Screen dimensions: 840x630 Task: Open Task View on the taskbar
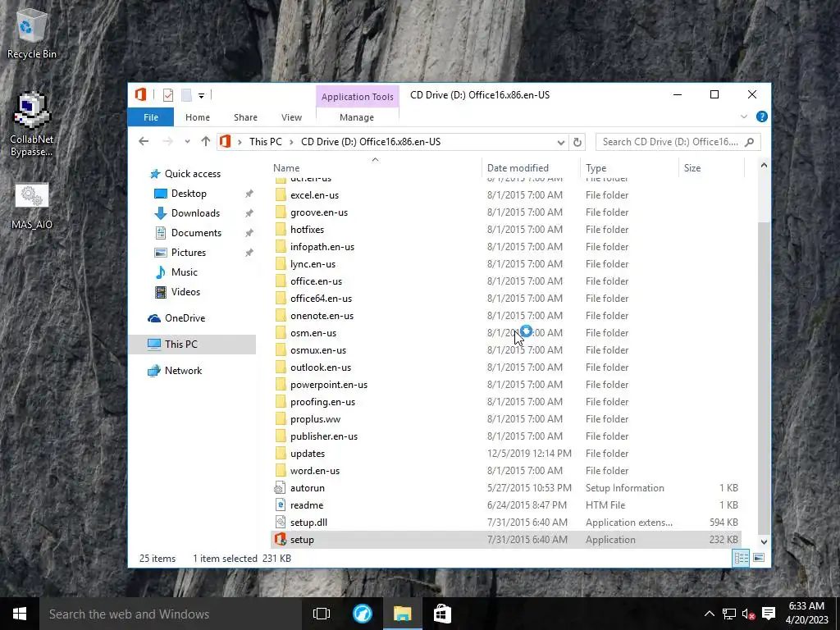[x=322, y=614]
